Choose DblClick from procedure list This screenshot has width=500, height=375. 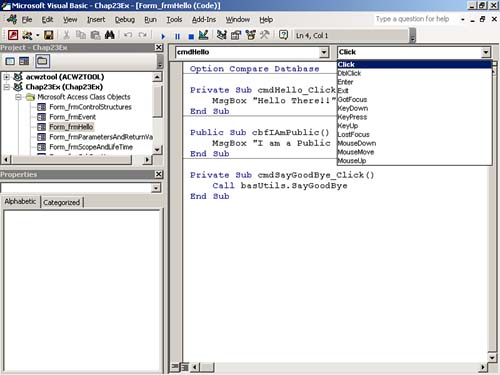[x=414, y=73]
